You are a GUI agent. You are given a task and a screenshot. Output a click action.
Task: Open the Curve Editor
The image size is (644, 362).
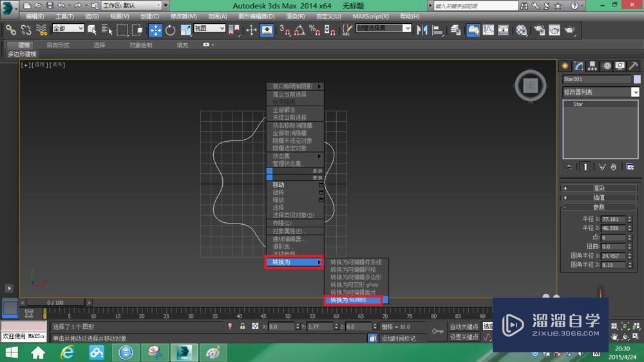(488, 30)
